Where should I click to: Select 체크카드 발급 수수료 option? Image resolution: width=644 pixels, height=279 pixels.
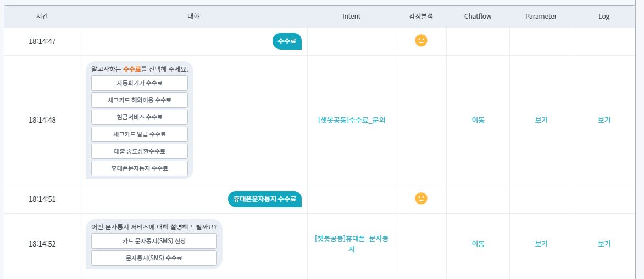coord(140,134)
